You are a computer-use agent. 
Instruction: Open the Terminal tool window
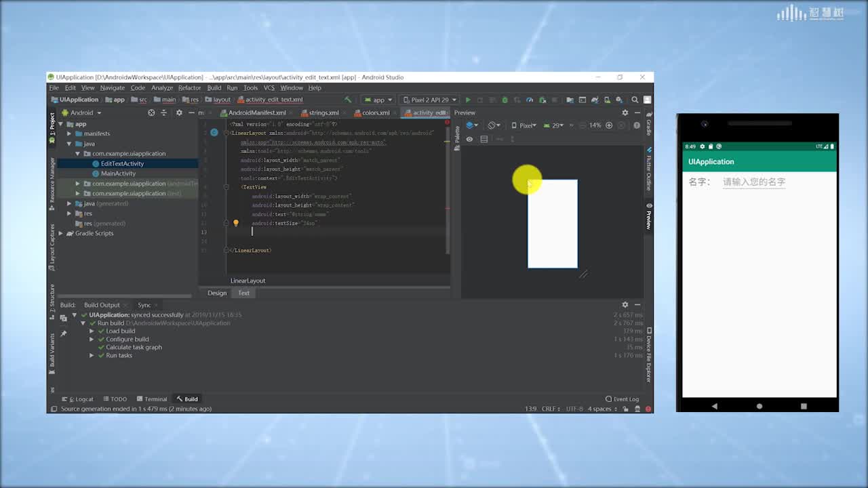coord(152,399)
